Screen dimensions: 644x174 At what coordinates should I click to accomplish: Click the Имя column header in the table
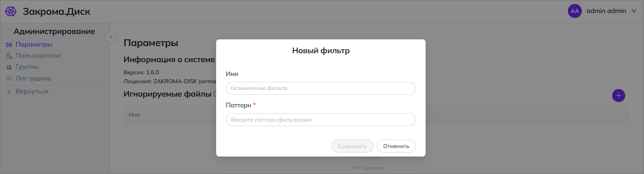tap(134, 115)
